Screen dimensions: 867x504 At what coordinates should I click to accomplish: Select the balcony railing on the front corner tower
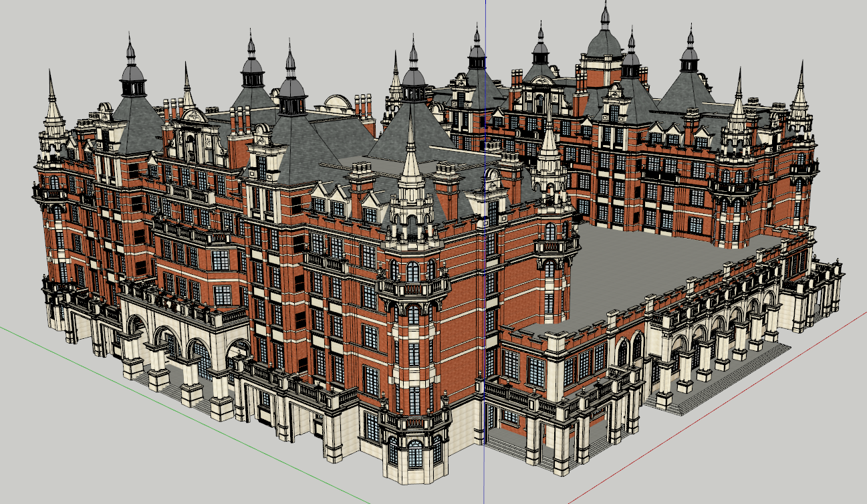point(413,287)
